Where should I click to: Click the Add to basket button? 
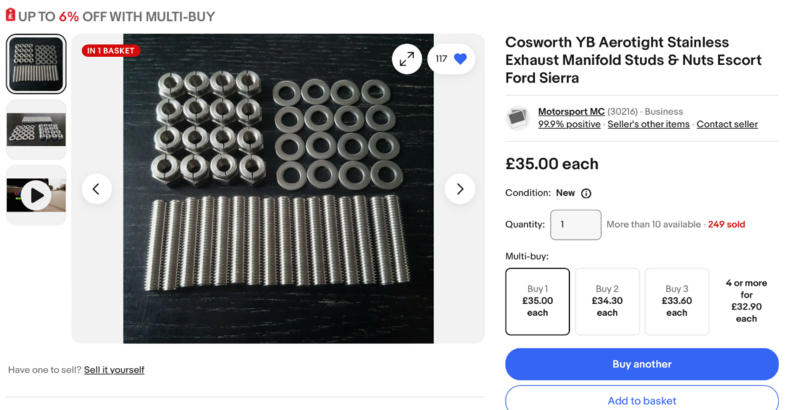(641, 400)
